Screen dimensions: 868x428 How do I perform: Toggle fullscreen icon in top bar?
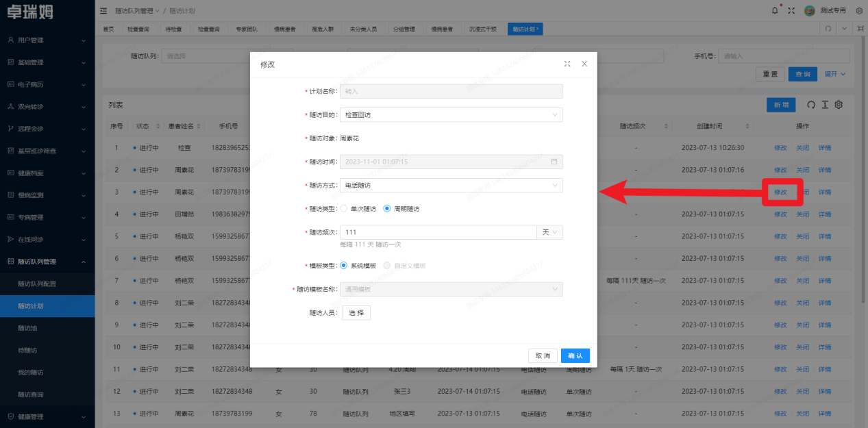tap(791, 10)
